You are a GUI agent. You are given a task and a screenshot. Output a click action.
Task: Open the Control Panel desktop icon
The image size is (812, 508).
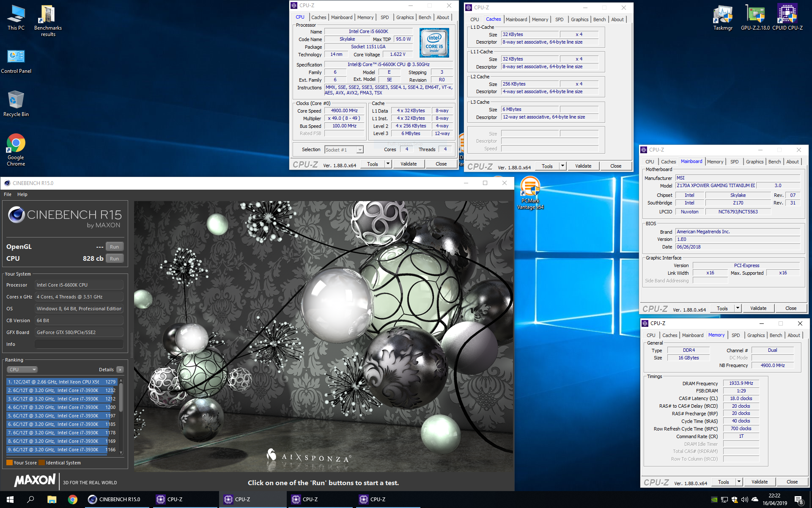(16, 61)
